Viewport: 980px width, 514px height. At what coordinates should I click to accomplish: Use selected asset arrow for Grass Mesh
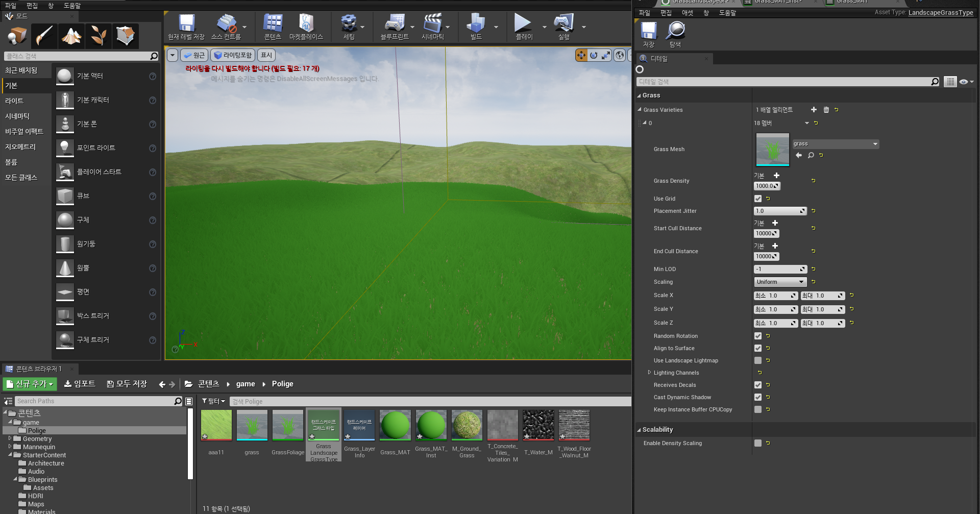[x=799, y=155]
